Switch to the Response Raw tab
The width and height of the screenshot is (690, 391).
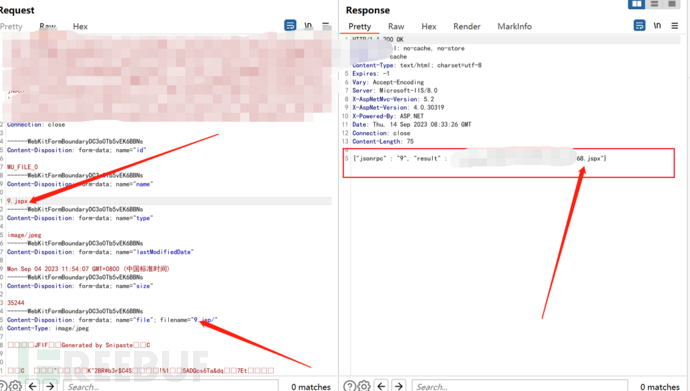tap(396, 26)
